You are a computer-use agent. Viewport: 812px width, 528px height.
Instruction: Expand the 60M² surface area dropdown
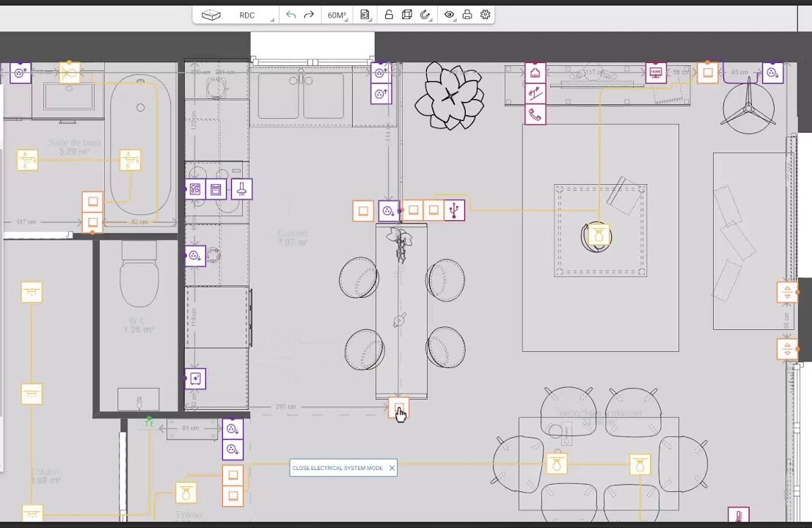(337, 15)
